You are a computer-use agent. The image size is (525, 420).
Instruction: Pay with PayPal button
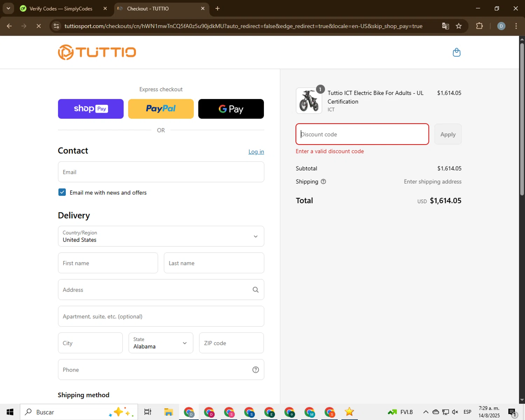click(161, 109)
